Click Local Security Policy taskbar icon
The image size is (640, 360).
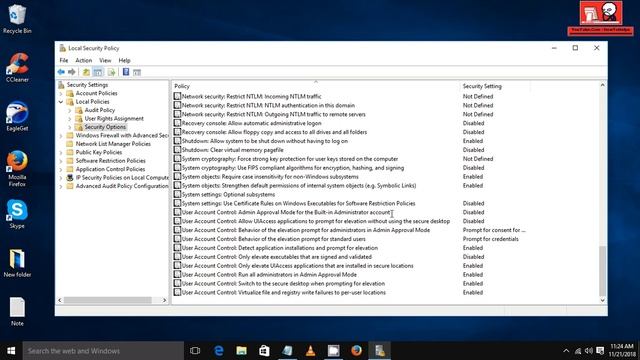click(380, 351)
